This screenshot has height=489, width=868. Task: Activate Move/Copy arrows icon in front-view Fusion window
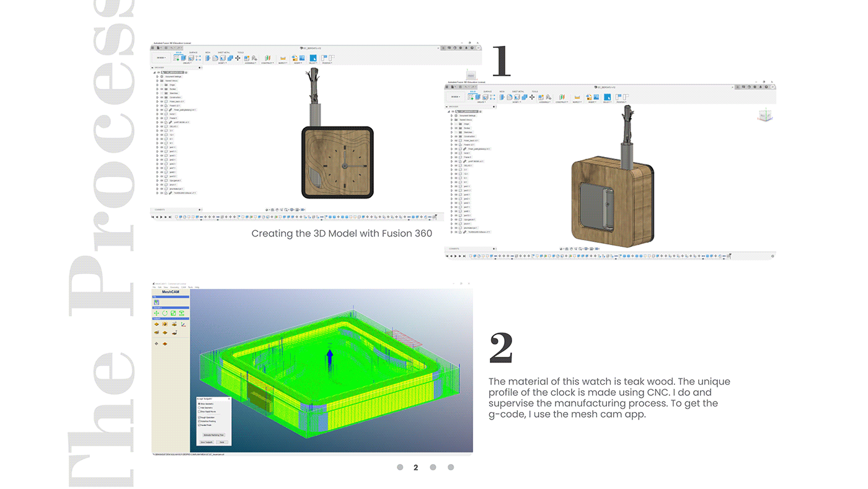237,58
